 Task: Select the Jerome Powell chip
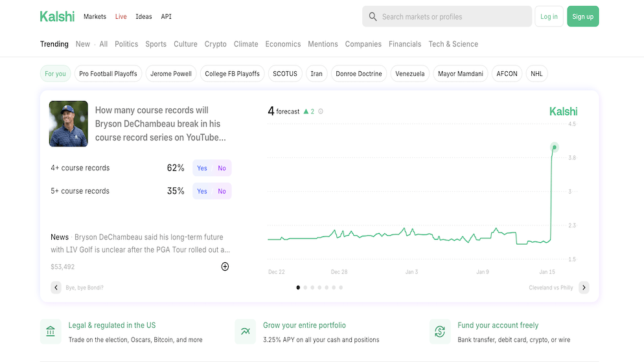pos(171,73)
